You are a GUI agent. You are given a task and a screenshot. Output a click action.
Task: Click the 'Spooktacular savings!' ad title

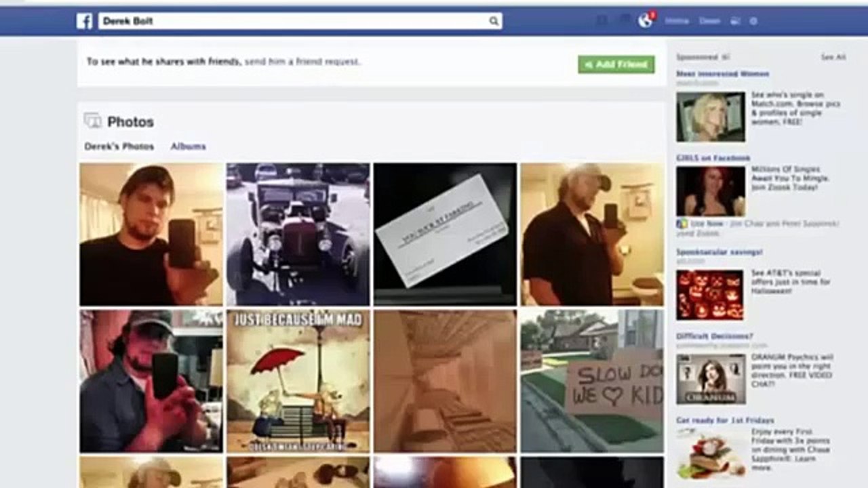(719, 252)
